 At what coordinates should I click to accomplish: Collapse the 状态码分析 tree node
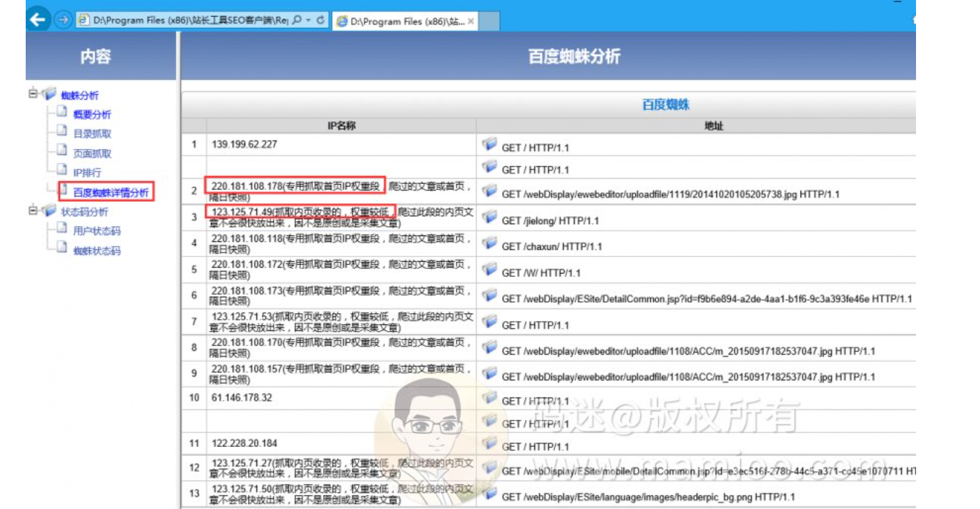click(32, 210)
